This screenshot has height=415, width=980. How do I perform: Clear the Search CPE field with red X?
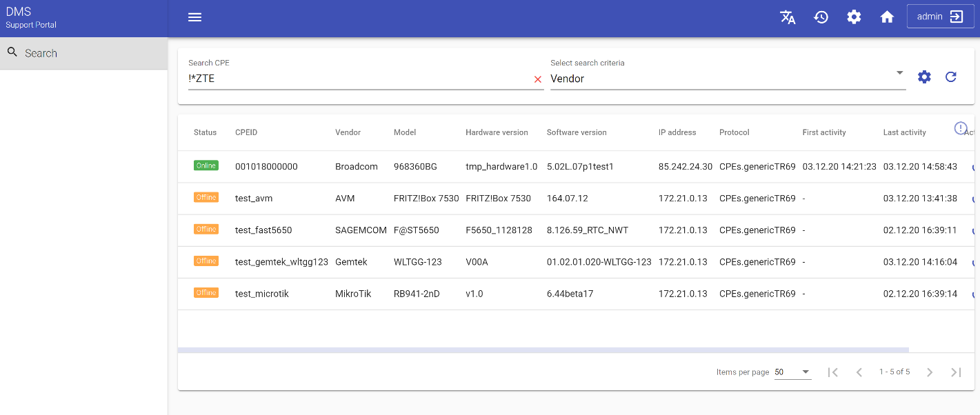538,79
